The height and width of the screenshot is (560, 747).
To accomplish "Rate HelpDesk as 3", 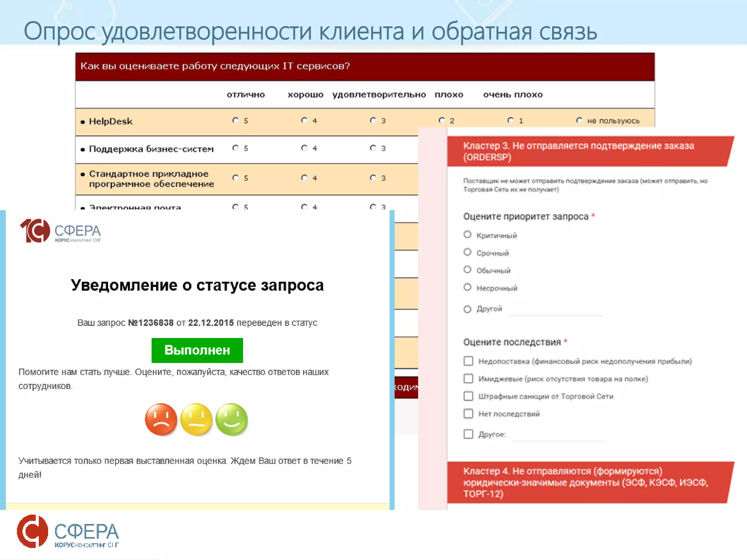I will pyautogui.click(x=373, y=120).
